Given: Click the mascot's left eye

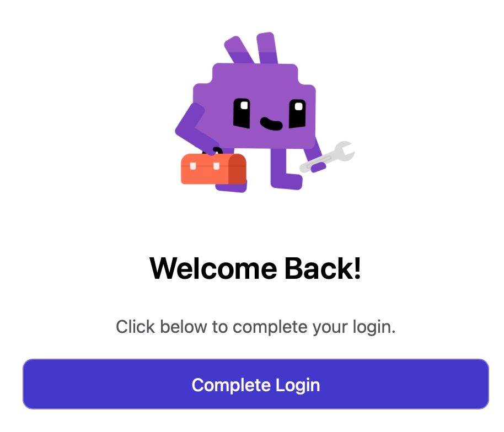Looking at the screenshot, I should [242, 114].
